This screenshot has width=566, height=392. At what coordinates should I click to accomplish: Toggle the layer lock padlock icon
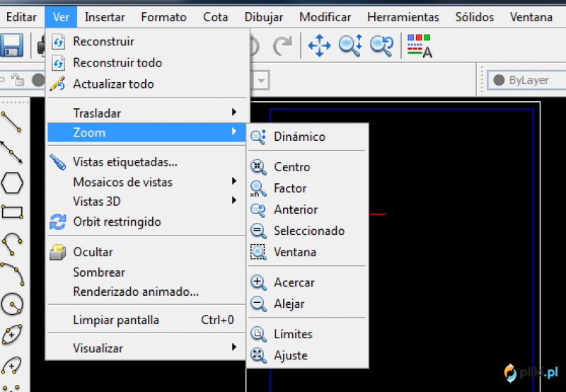click(x=17, y=80)
